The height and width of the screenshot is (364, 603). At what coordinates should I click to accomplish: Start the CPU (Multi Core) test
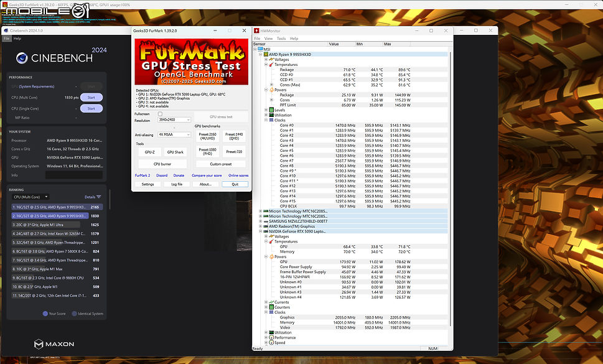click(x=91, y=97)
